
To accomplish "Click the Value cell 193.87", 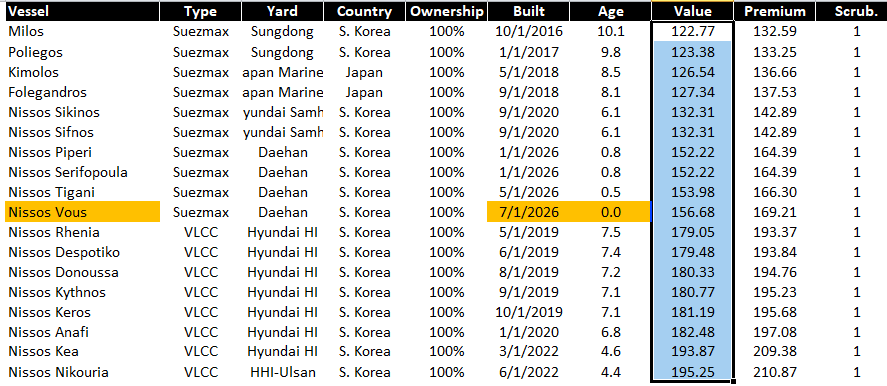I will 692,351.
